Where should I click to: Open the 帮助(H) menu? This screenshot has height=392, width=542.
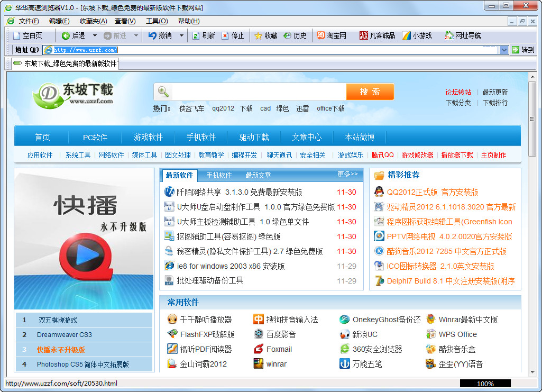point(189,22)
